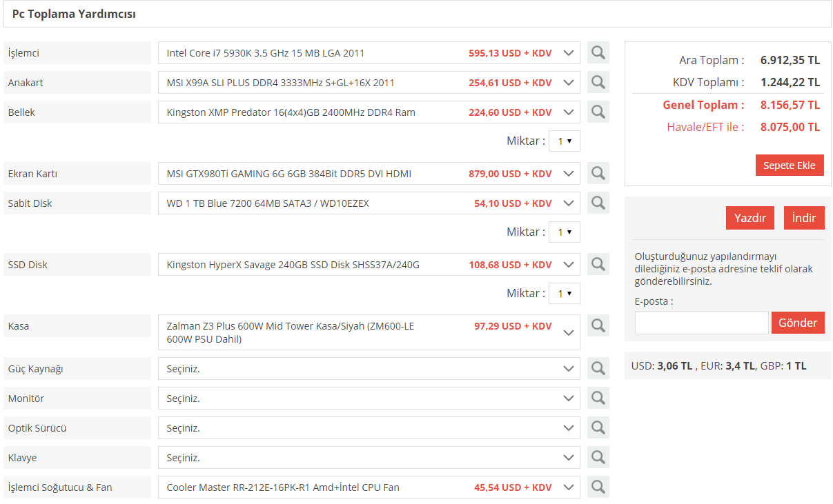Search monitors using Monitör magnifier icon
The width and height of the screenshot is (833, 504).
(598, 398)
